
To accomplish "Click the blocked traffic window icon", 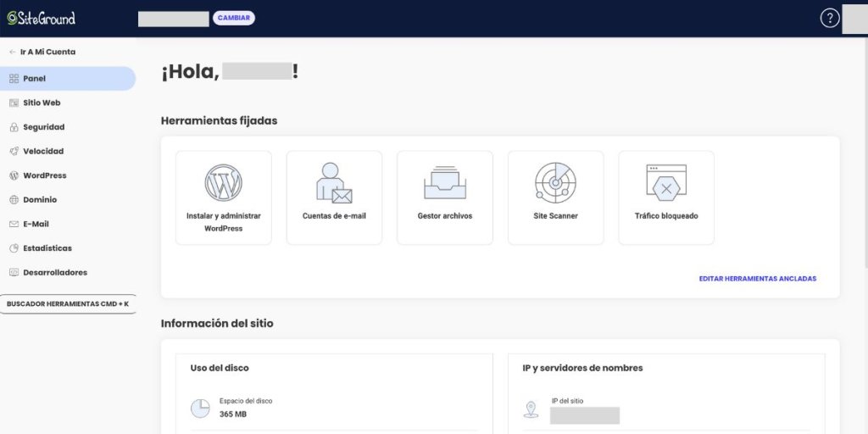I will pyautogui.click(x=666, y=181).
